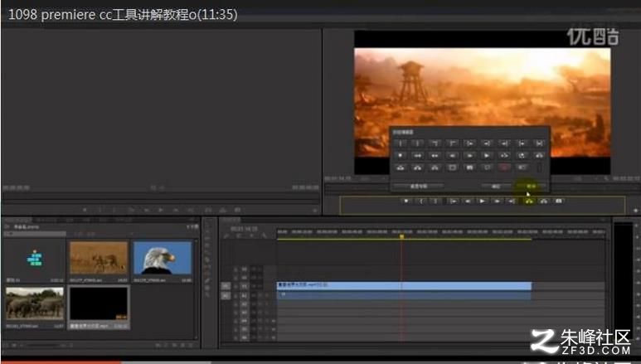
Task: Click the red multi-camera record icon in Button Editor
Action: point(504,167)
